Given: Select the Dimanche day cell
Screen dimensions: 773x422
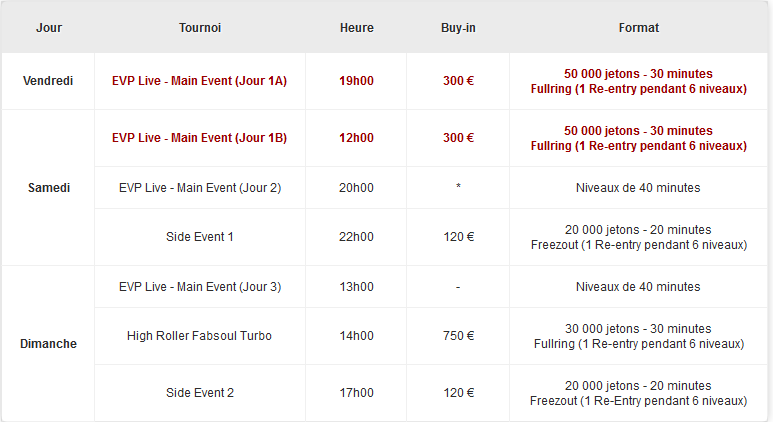Looking at the screenshot, I should 48,344.
